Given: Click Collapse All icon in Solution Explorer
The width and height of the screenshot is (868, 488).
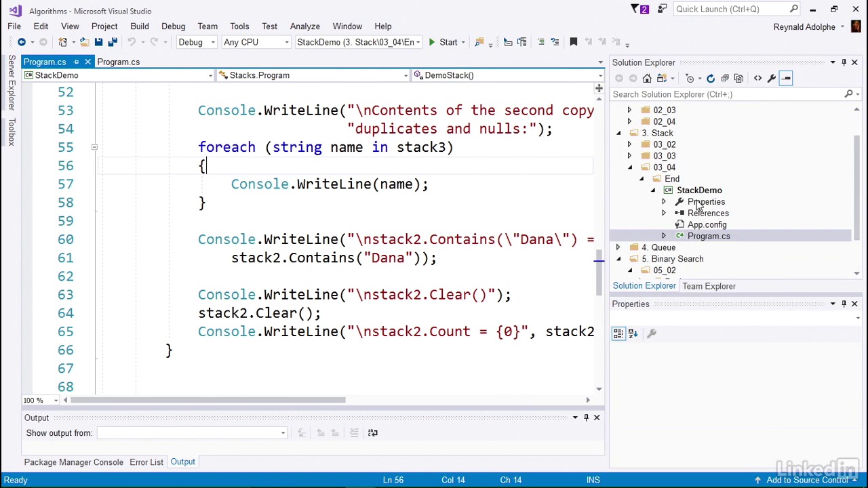Looking at the screenshot, I should (x=725, y=78).
